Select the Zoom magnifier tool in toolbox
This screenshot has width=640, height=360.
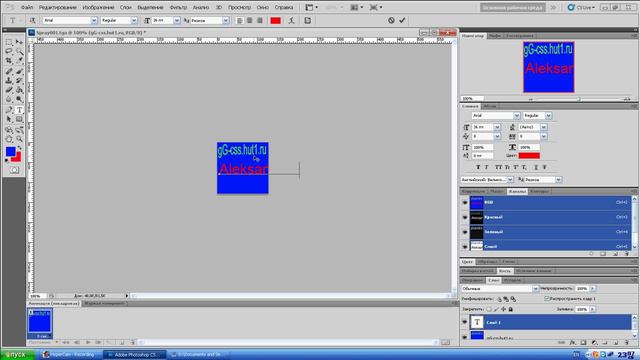tap(19, 139)
